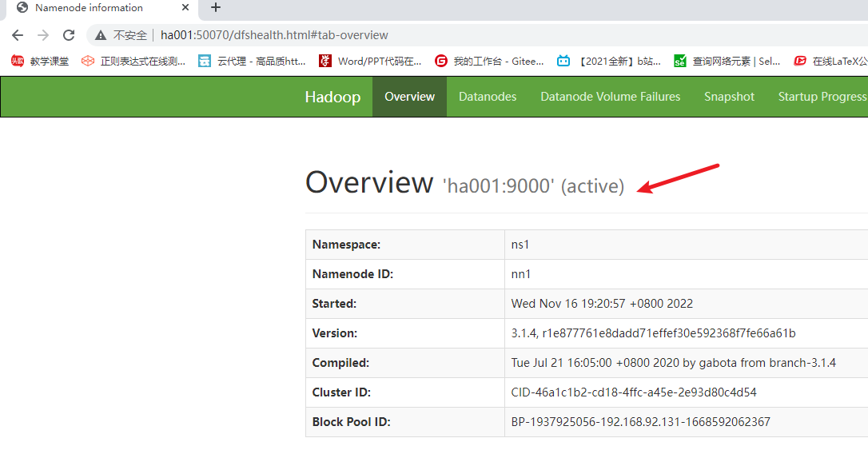The width and height of the screenshot is (868, 462).
Task: Open the Snapshot nav tab
Action: [729, 97]
